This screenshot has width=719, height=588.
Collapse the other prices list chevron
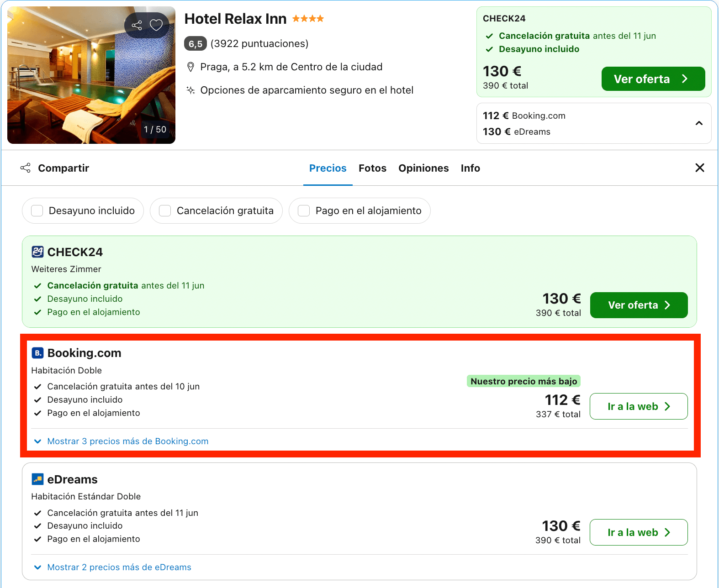tap(699, 123)
